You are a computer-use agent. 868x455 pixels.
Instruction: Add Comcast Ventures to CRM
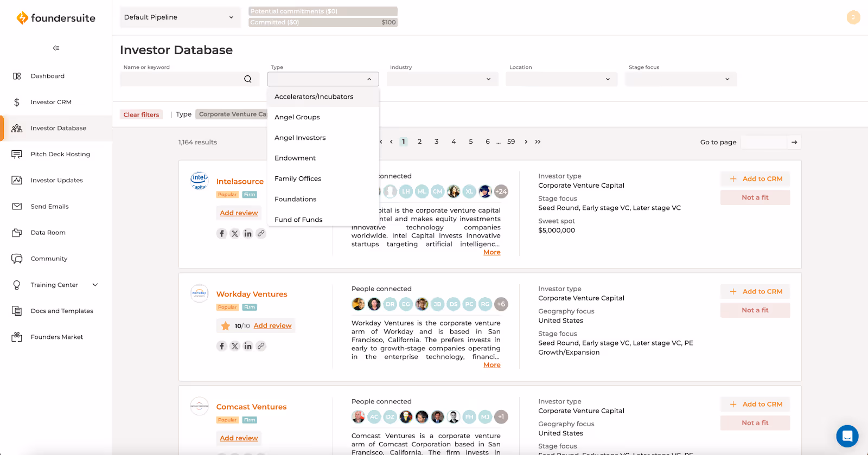pyautogui.click(x=755, y=405)
